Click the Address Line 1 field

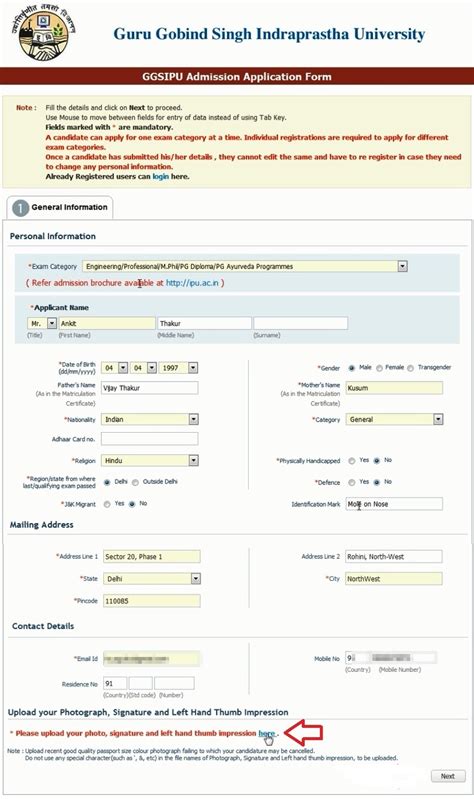[151, 556]
